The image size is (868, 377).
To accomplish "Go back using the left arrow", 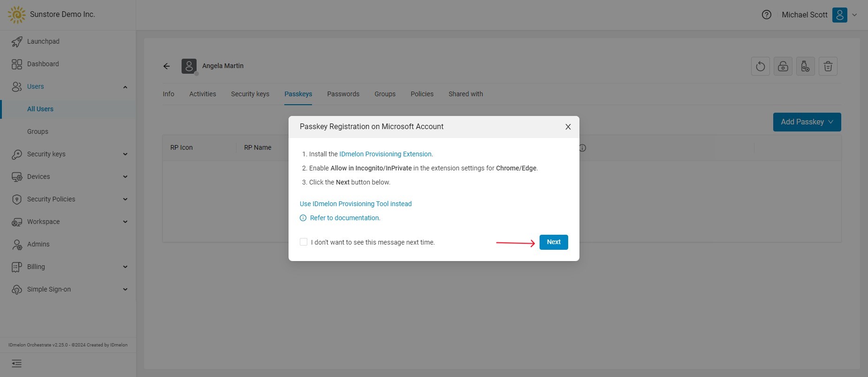I will coord(167,66).
